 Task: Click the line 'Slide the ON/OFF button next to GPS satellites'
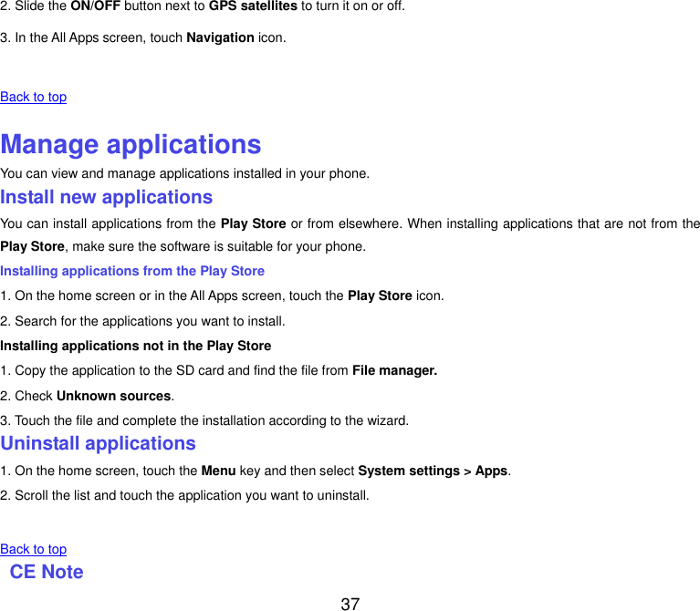[x=203, y=6]
